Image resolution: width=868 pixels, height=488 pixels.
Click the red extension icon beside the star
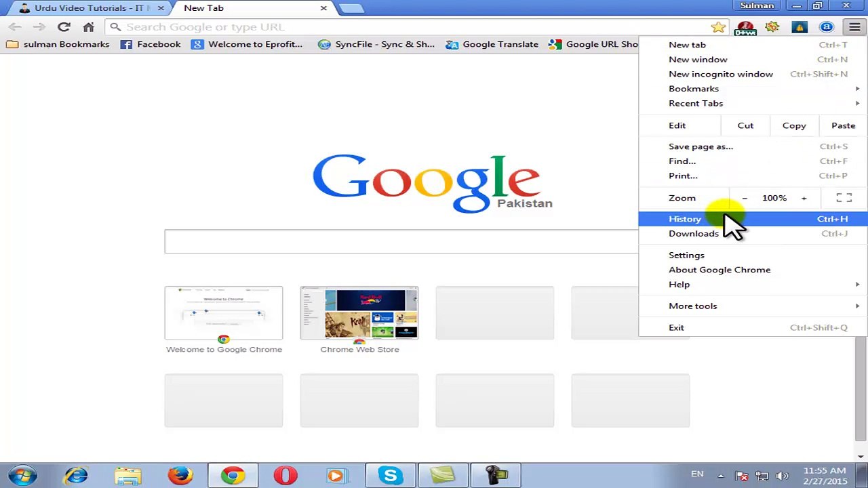tap(745, 27)
